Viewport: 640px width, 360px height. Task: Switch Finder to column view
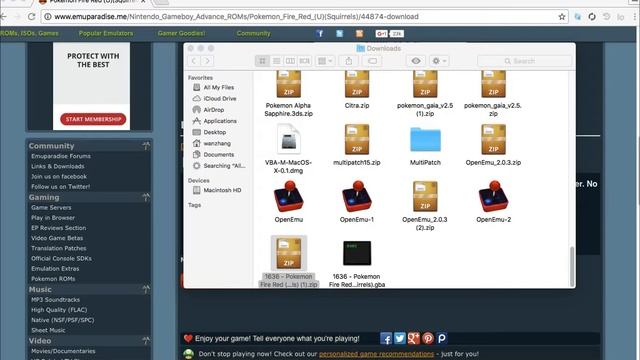[290, 61]
